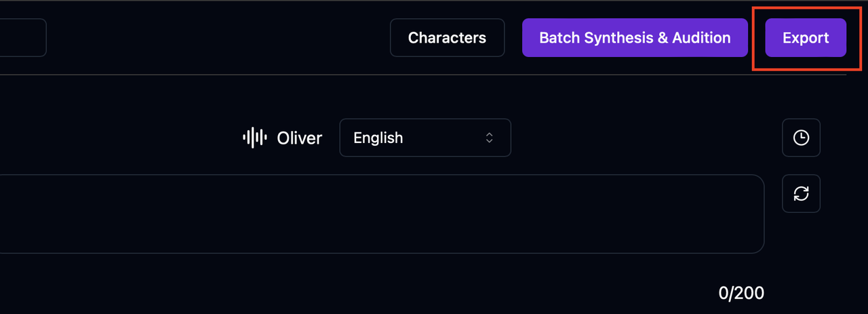Export the project audio
The height and width of the screenshot is (314, 868).
(805, 38)
